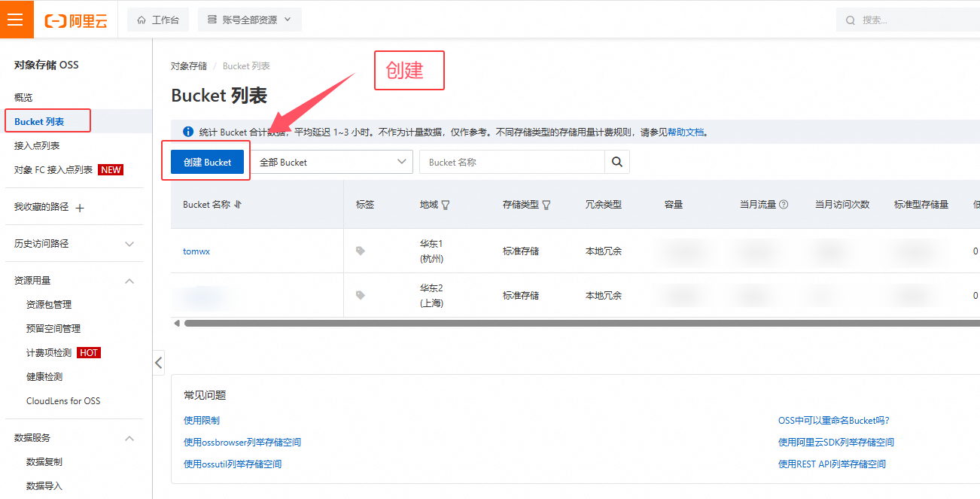Open 使用ossutil列举存储空间 link
The width and height of the screenshot is (980, 499).
[233, 464]
